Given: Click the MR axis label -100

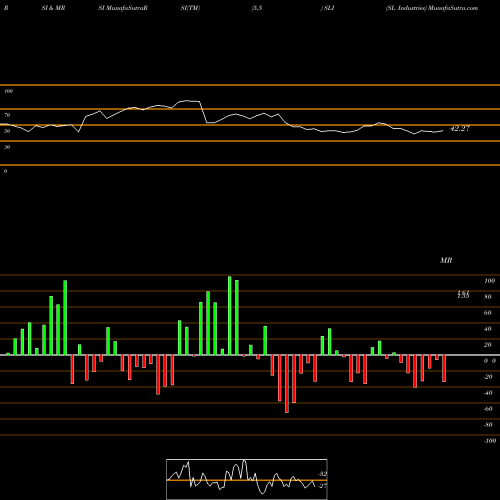Looking at the screenshot, I should pos(490,441).
